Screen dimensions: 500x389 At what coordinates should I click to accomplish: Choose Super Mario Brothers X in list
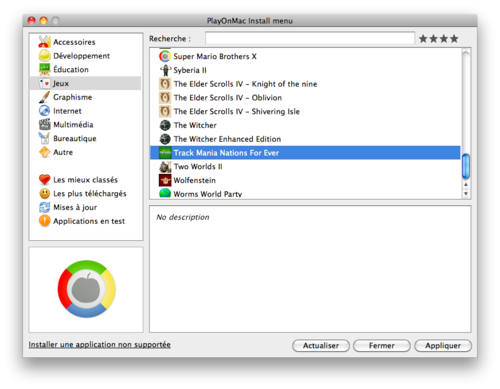tap(305, 56)
